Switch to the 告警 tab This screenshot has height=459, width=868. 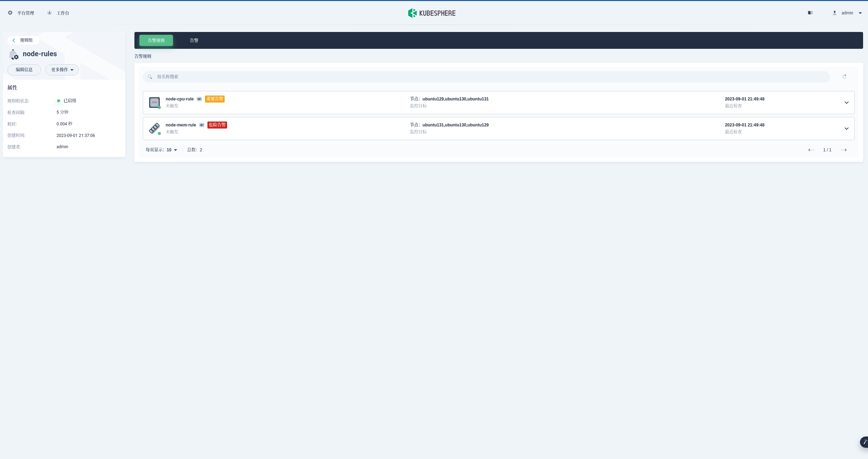click(x=194, y=40)
